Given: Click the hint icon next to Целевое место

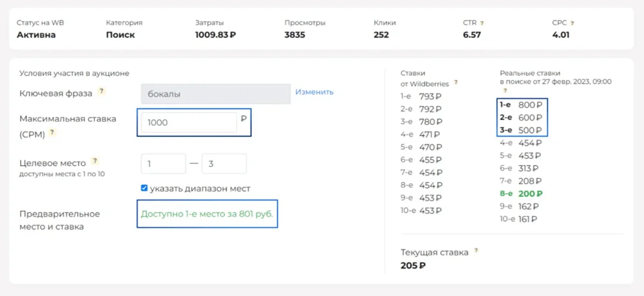Looking at the screenshot, I should pos(95,161).
